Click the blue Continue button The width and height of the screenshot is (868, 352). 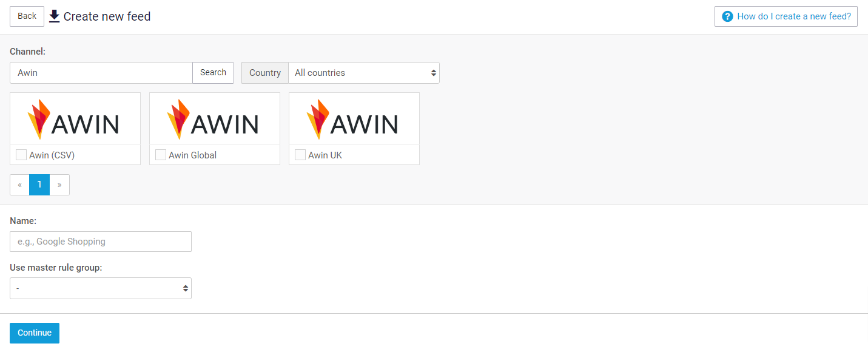(35, 333)
